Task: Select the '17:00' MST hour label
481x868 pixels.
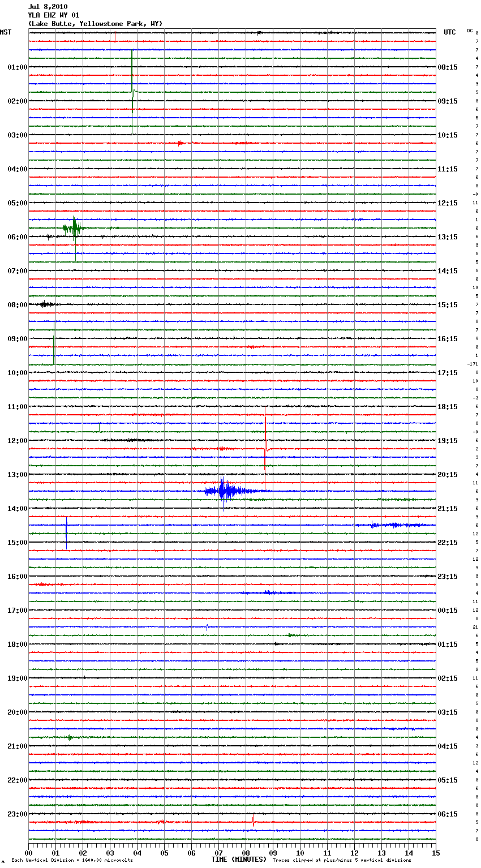Action: click(17, 611)
